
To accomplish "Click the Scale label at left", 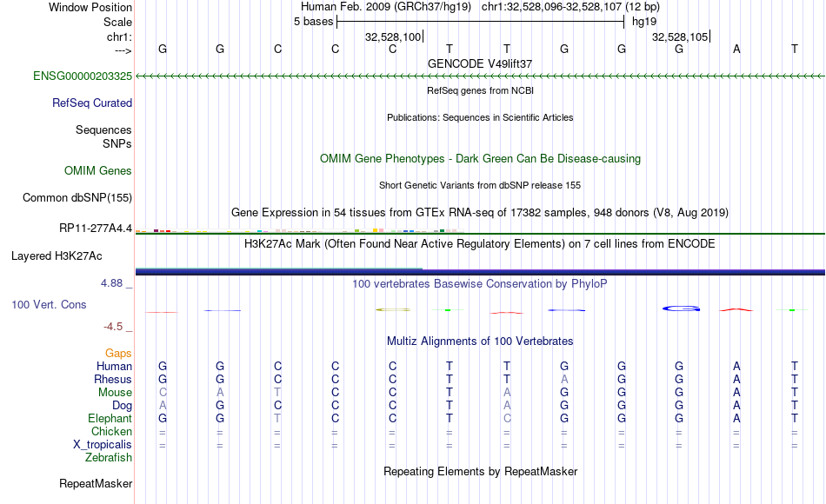I will click(x=117, y=22).
